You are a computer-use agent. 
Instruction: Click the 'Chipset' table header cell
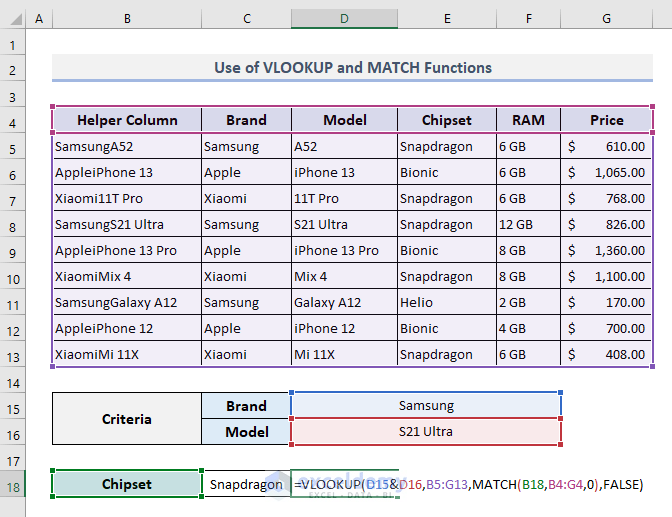point(447,120)
